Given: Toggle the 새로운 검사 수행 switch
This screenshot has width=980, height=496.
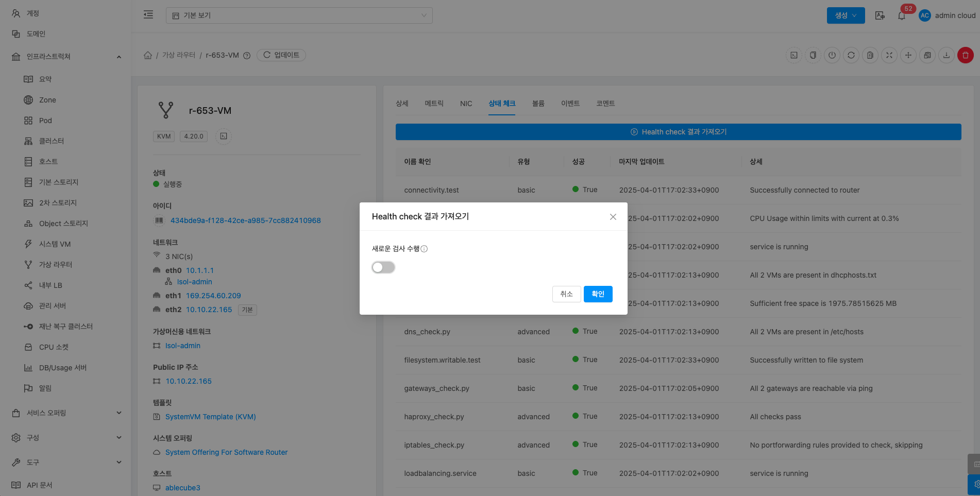Looking at the screenshot, I should click(x=383, y=267).
